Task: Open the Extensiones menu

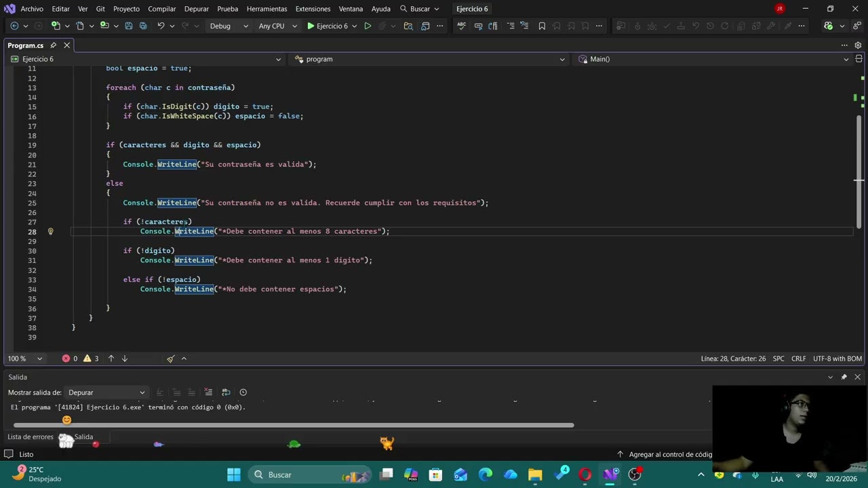Action: [314, 9]
